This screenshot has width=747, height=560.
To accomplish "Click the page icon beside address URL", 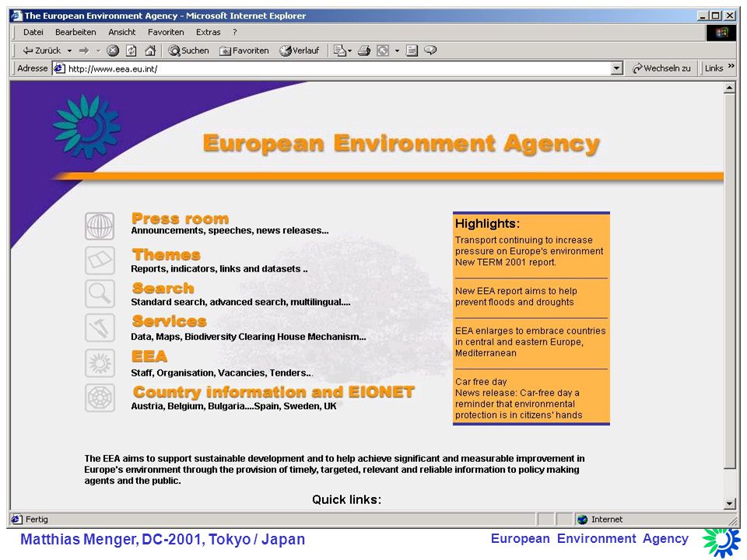I will tap(59, 68).
